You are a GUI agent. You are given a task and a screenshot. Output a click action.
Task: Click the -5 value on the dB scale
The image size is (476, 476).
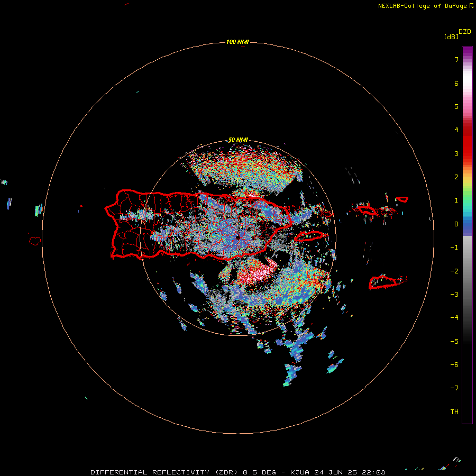pyautogui.click(x=454, y=342)
